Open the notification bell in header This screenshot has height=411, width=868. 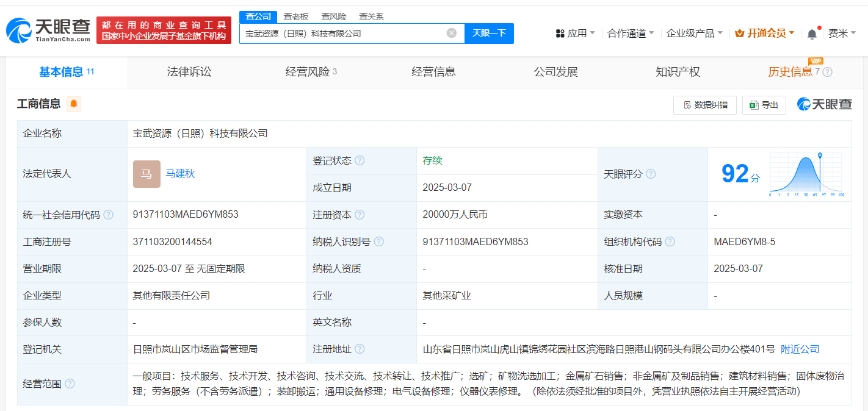pyautogui.click(x=811, y=34)
